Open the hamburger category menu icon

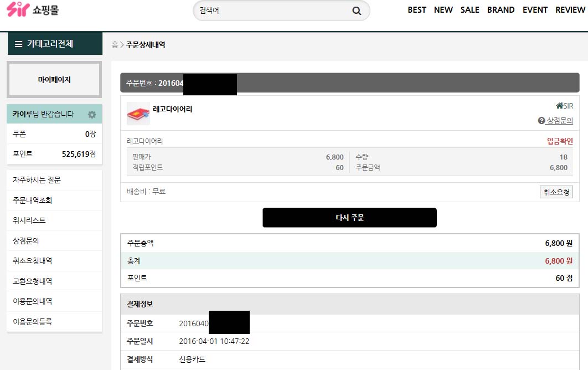[18, 44]
